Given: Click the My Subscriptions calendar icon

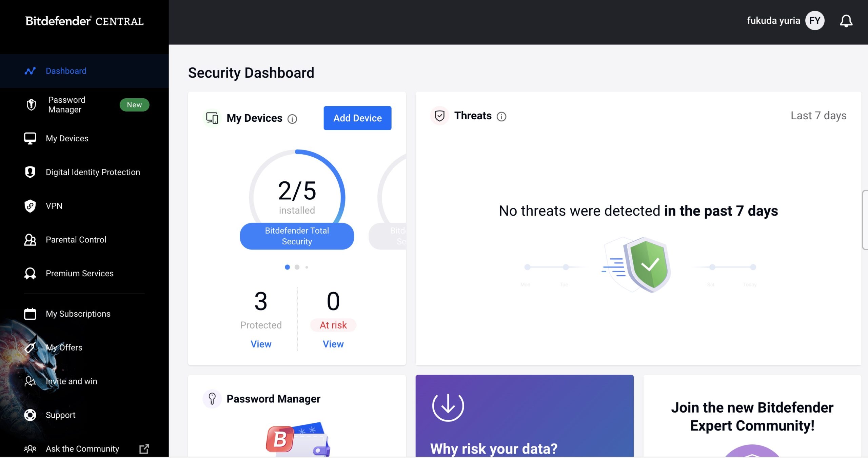Looking at the screenshot, I should pyautogui.click(x=30, y=314).
